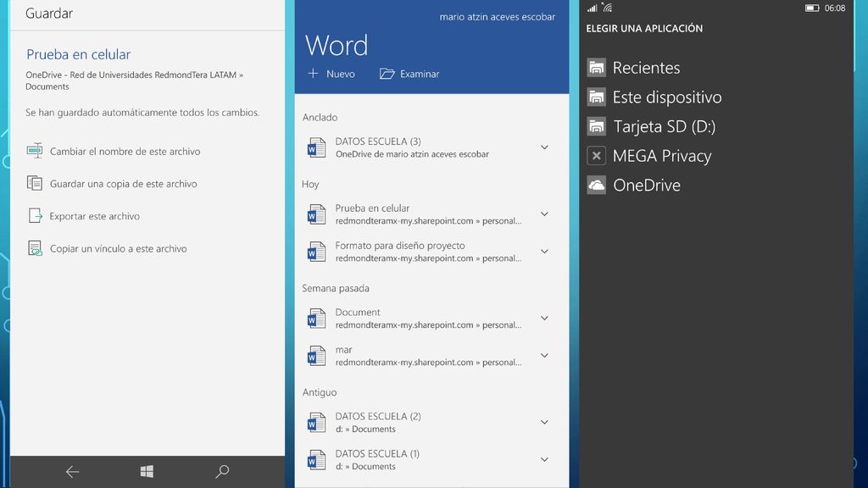The width and height of the screenshot is (868, 488).
Task: Tap the Guardar page header
Action: [x=48, y=14]
